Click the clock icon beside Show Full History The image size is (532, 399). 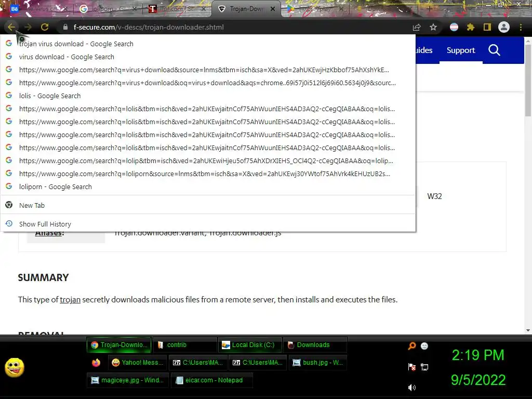[x=9, y=223]
